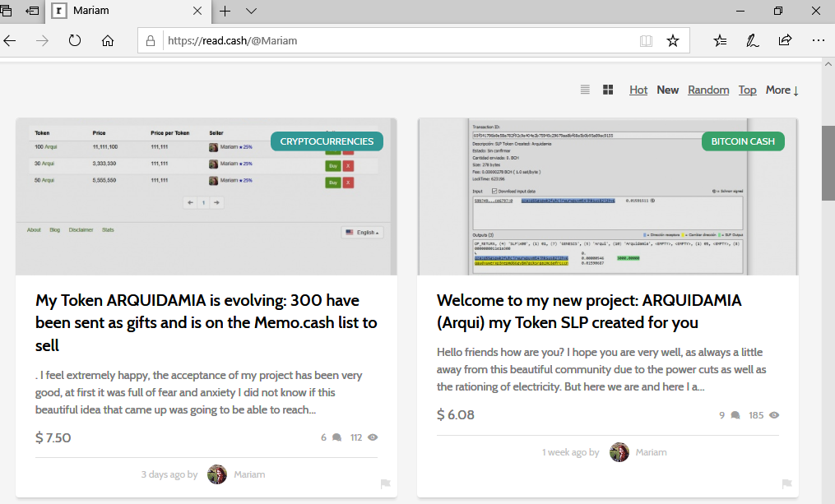
Task: Click the site lock icon
Action: point(151,41)
